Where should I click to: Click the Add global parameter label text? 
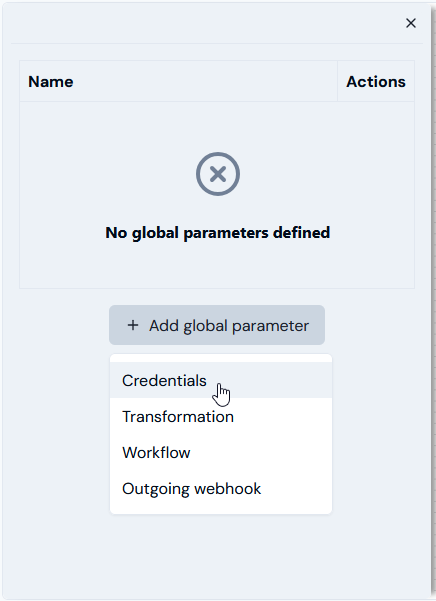pyautogui.click(x=229, y=326)
